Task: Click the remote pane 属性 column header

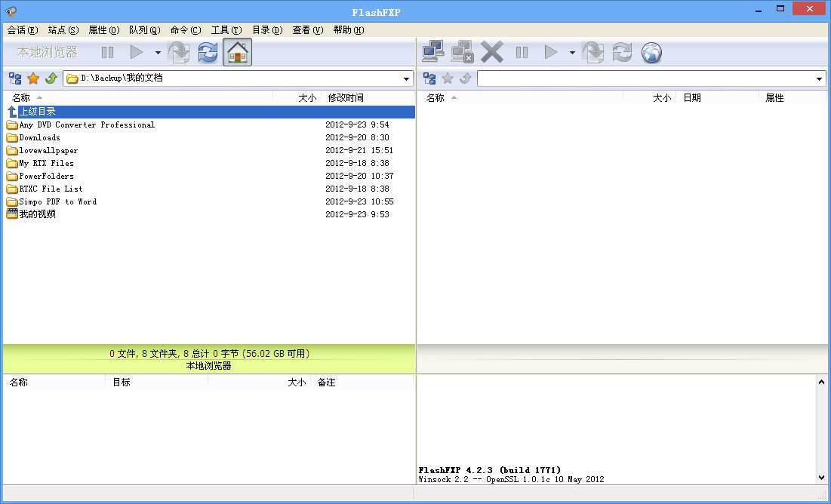Action: click(x=793, y=97)
